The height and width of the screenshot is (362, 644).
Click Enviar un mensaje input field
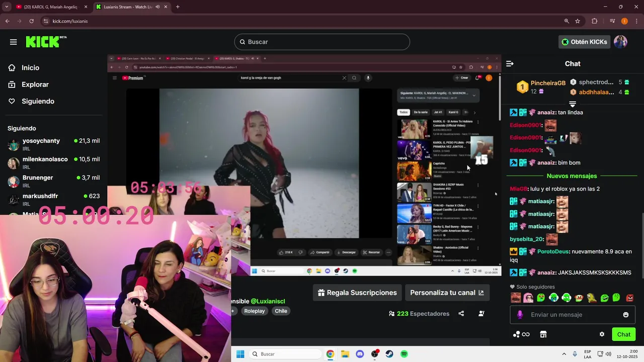573,315
